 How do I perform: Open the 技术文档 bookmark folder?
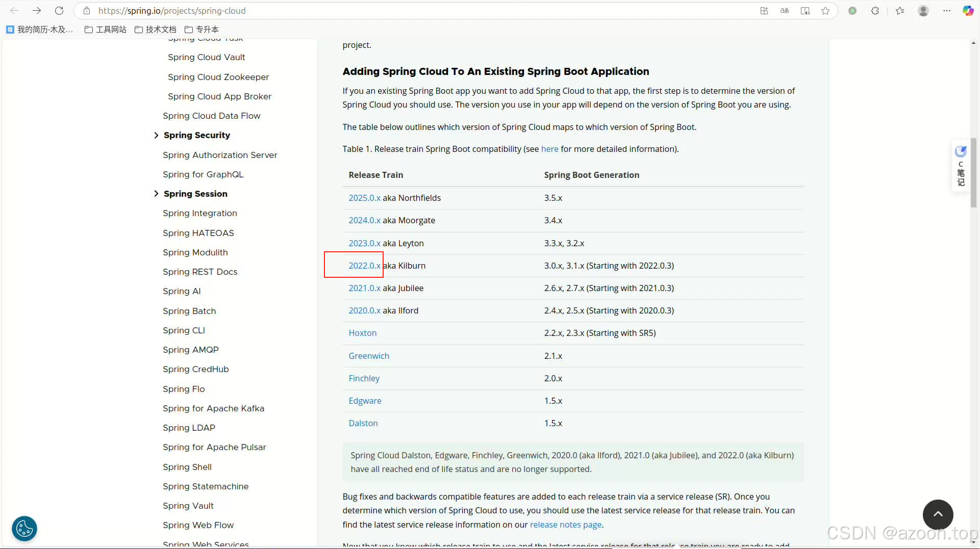[x=156, y=30]
